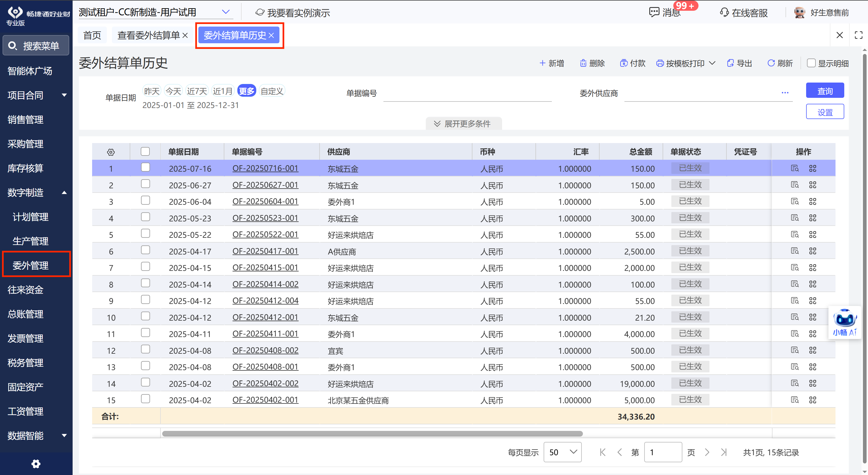This screenshot has height=475, width=868.
Task: Click the export (导出) icon
Action: click(x=730, y=63)
